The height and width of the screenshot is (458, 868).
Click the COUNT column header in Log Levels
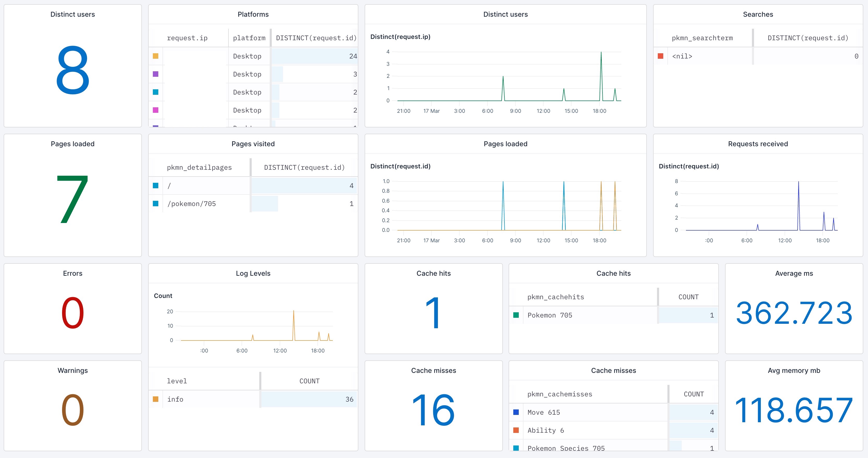click(309, 381)
